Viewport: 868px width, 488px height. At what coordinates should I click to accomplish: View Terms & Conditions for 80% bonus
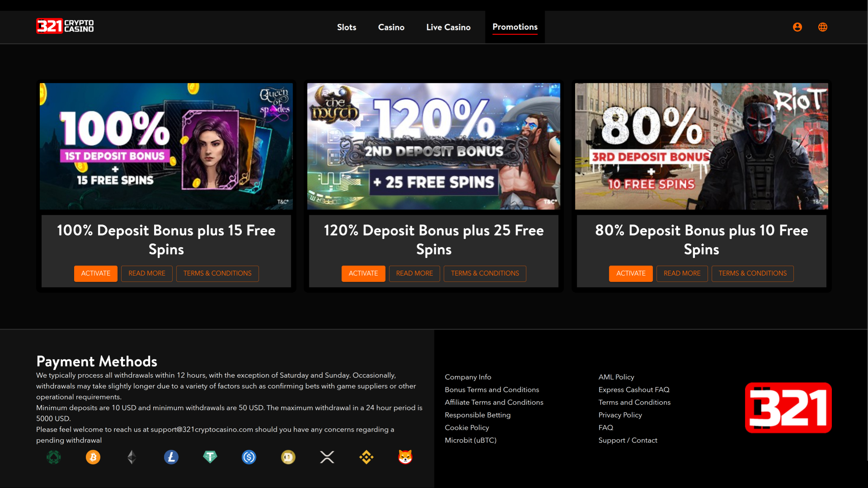(x=752, y=273)
